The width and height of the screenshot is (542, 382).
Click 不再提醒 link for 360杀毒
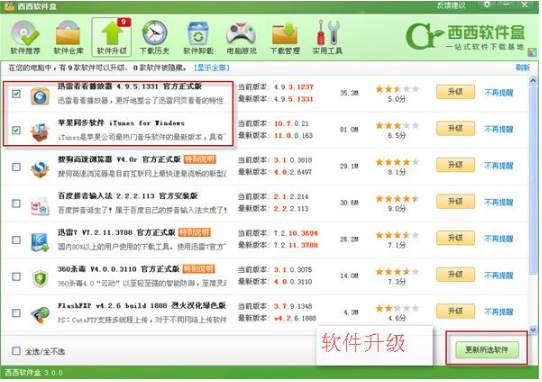coord(498,275)
